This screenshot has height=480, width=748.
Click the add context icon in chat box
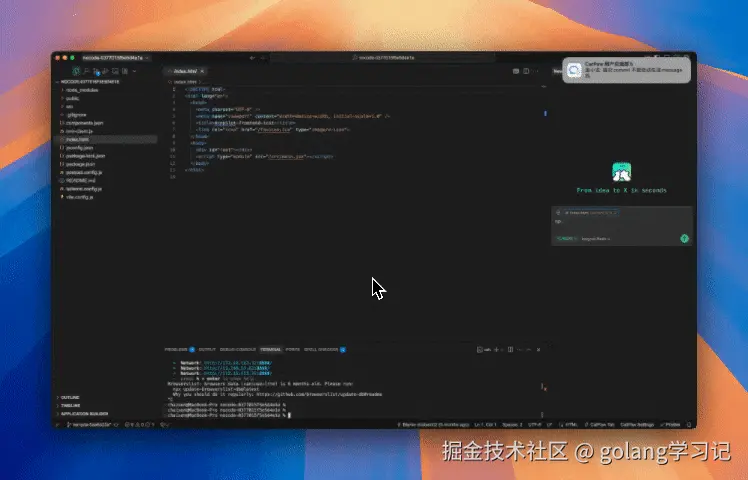(558, 212)
